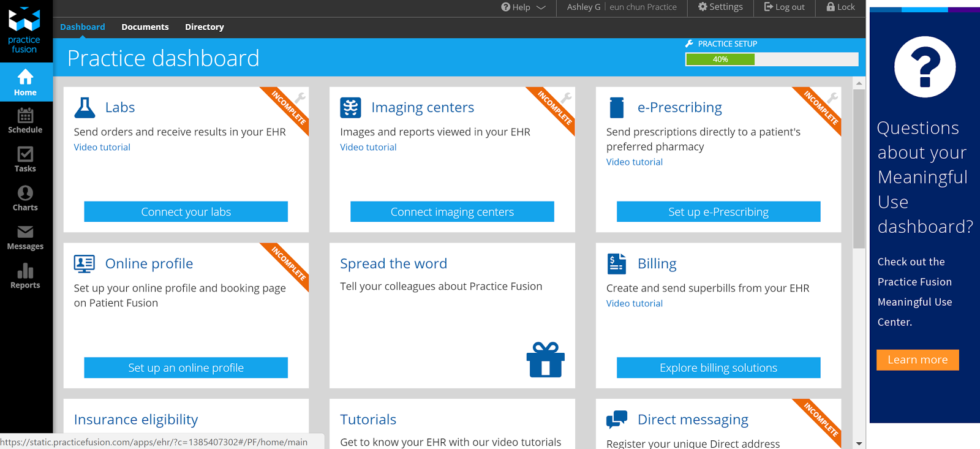This screenshot has width=980, height=449.
Task: Click the scrollbar down arrow
Action: point(859,443)
